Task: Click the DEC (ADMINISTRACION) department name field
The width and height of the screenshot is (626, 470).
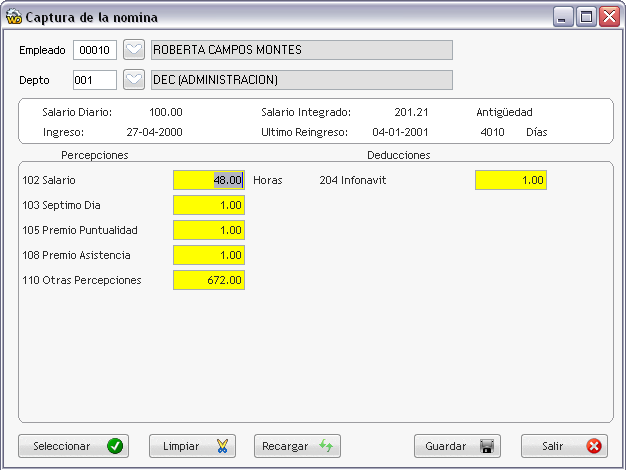Action: pos(302,80)
